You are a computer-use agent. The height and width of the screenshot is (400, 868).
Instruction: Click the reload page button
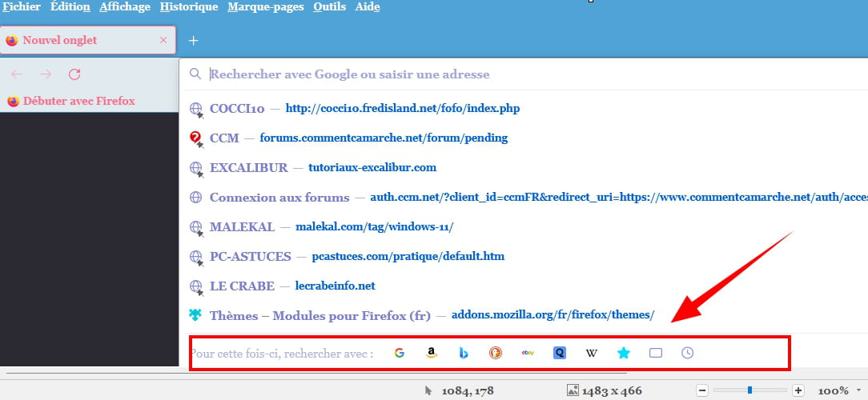(74, 74)
